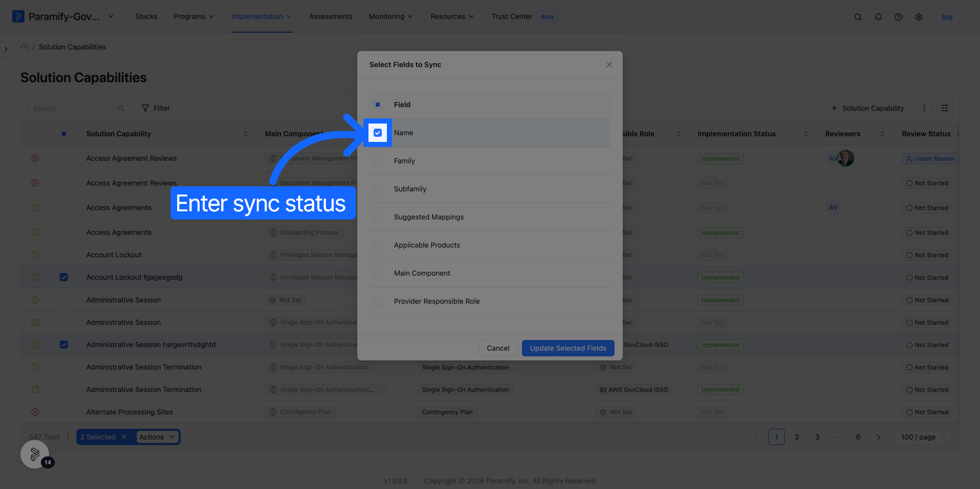Expand the left sidebar arrow
Viewport: 980px width, 489px height.
(6, 50)
